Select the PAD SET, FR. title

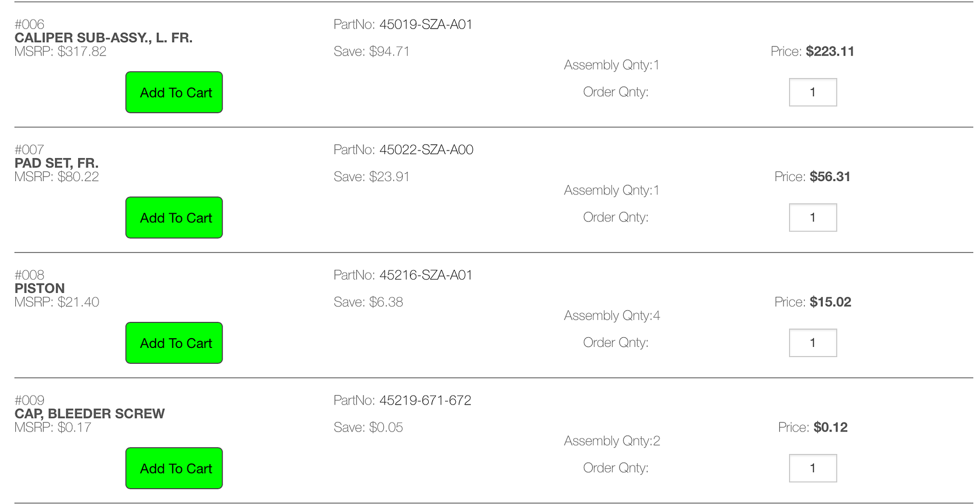point(57,163)
